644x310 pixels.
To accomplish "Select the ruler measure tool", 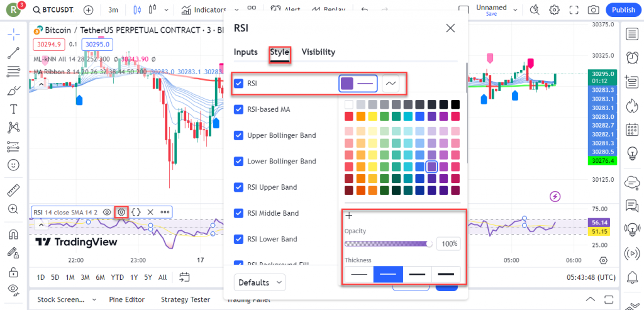I will (14, 190).
